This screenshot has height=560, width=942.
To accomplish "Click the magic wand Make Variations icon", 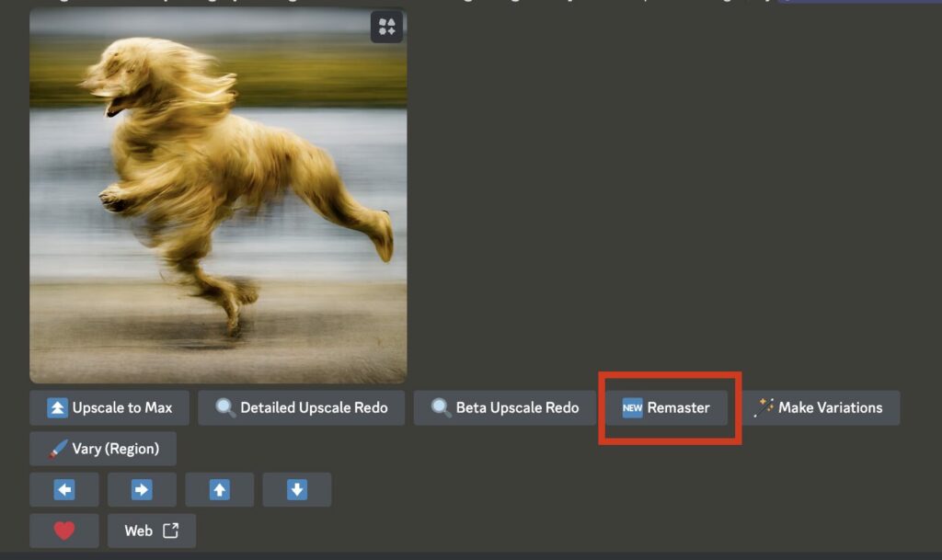I will (764, 407).
